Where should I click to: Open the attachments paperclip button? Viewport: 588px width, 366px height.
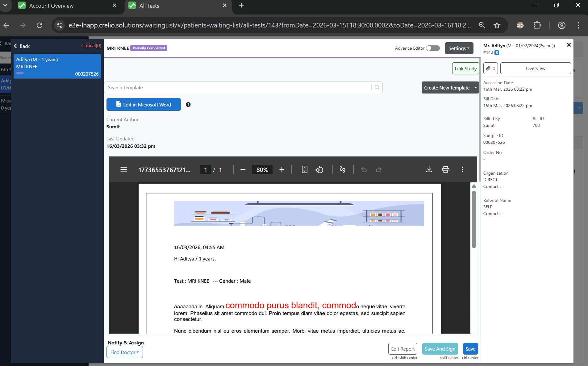490,68
